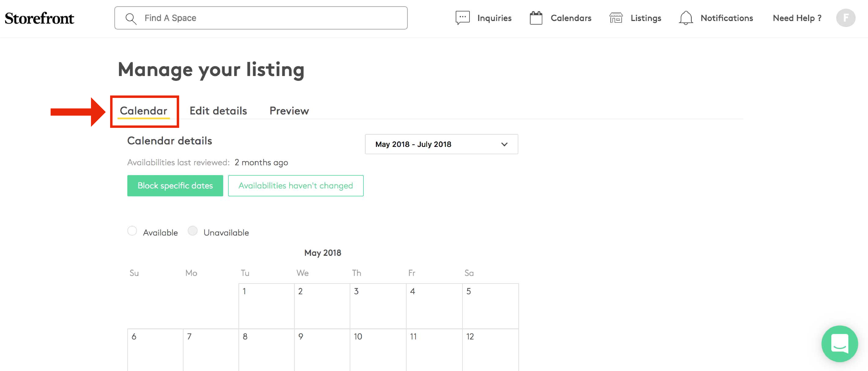Click the search magnifier icon
The image size is (868, 371).
click(x=131, y=18)
